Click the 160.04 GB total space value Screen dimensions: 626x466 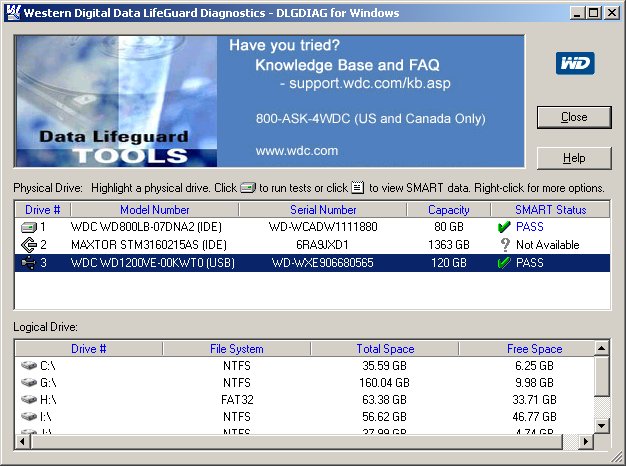(384, 383)
